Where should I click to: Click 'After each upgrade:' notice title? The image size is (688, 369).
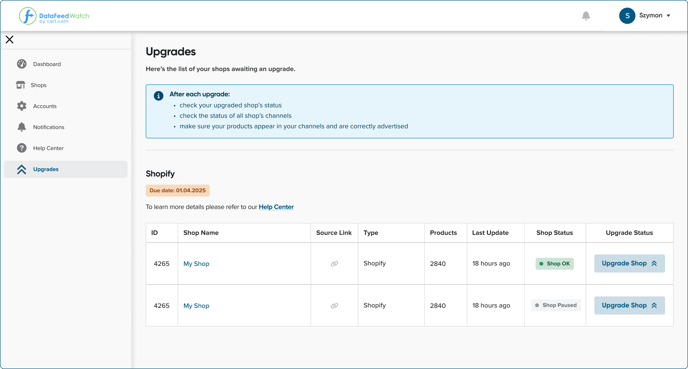200,94
